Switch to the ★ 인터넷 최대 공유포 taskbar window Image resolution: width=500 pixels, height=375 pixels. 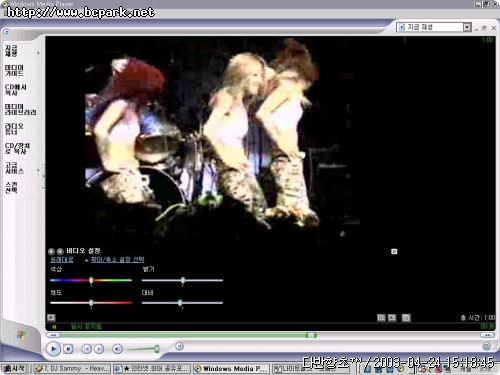tap(152, 368)
